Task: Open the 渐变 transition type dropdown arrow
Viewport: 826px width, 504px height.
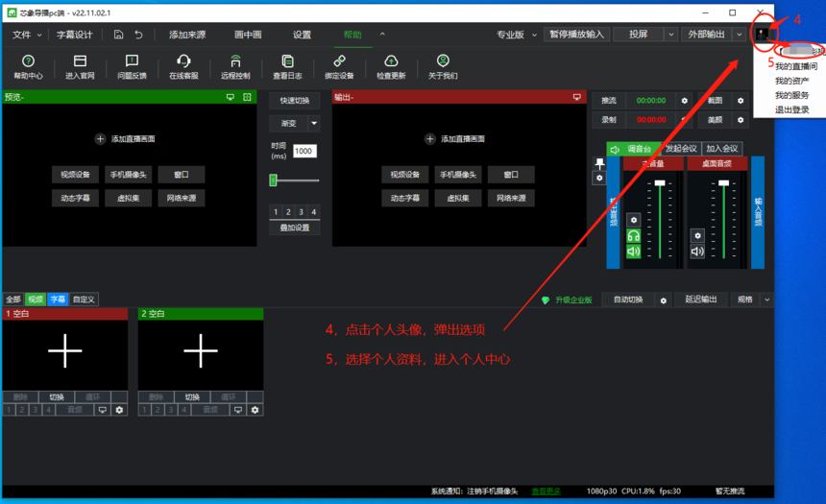Action: click(314, 123)
